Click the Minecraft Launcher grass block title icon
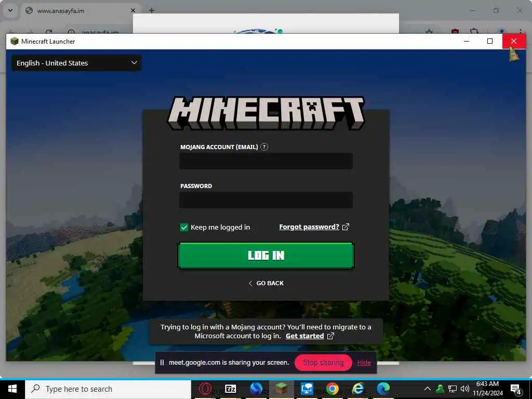The height and width of the screenshot is (399, 532). click(14, 42)
